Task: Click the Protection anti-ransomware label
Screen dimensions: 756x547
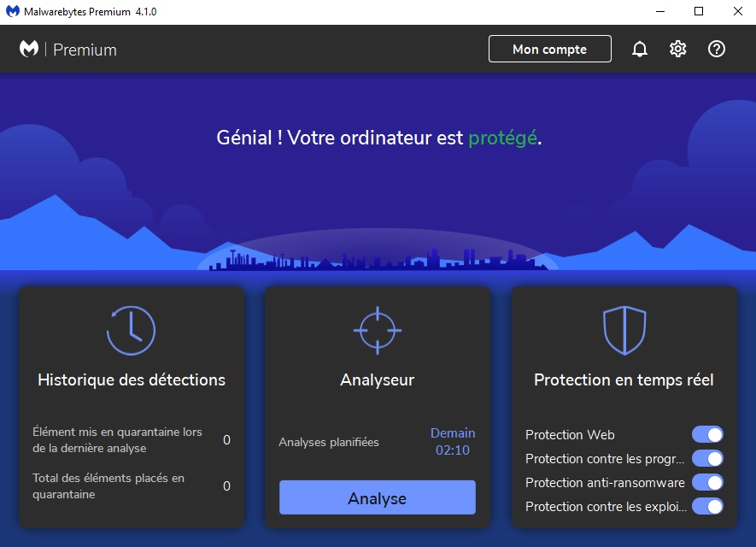Action: [605, 483]
